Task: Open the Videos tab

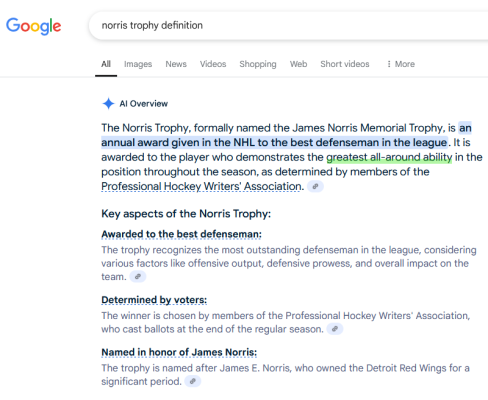Action: pos(213,64)
